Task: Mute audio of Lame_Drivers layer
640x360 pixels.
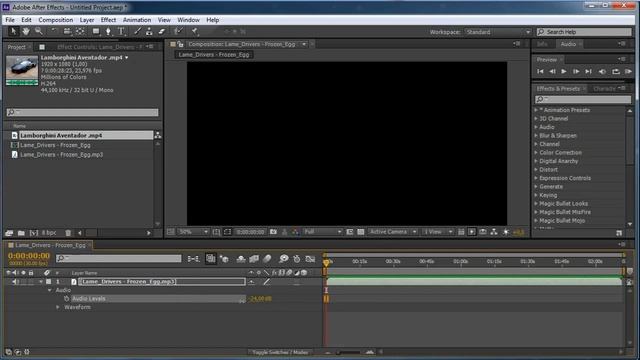Action: 15,282
